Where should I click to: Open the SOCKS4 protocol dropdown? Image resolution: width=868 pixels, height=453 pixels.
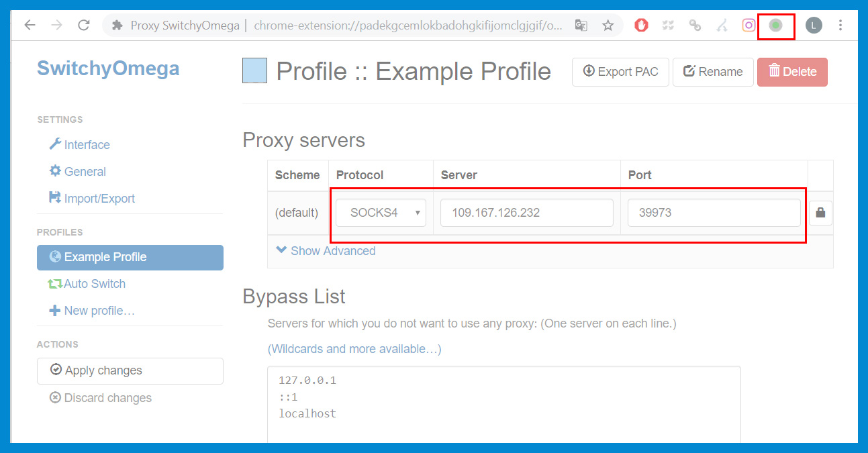click(x=381, y=213)
